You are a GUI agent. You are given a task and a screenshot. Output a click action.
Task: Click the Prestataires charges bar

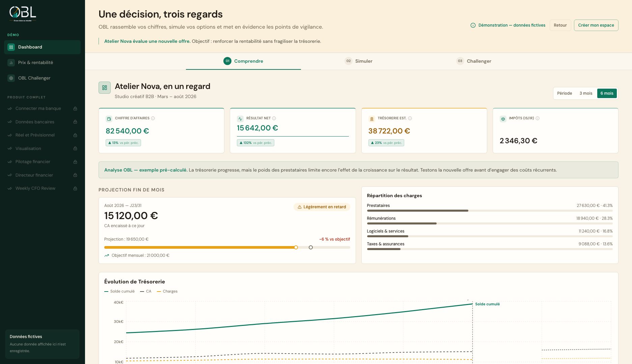point(490,211)
